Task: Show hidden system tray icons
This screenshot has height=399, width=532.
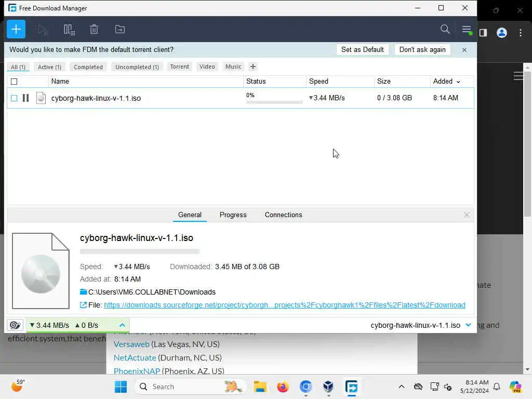Action: 402,387
